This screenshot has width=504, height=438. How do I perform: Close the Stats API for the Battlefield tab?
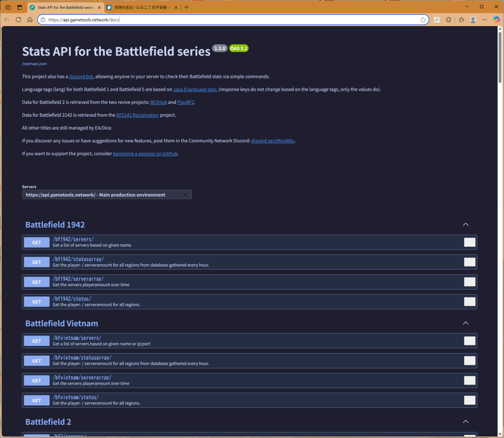pos(99,7)
